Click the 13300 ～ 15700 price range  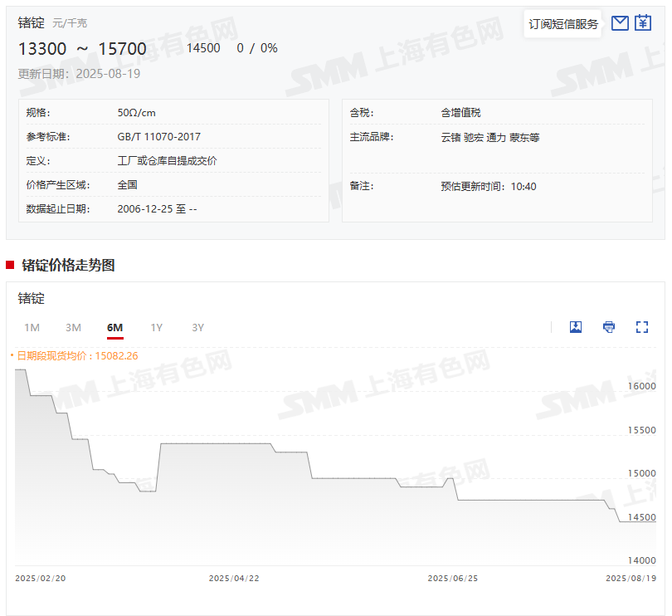tap(82, 49)
